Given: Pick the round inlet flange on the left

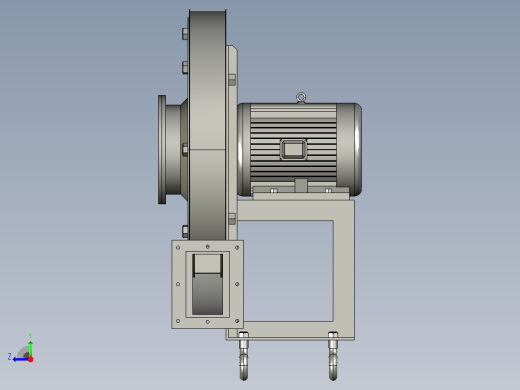Looking at the screenshot, I should (162, 149).
